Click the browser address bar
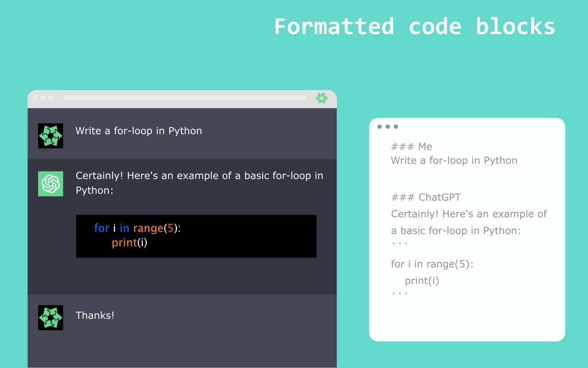This screenshot has height=368, width=588. coord(185,98)
